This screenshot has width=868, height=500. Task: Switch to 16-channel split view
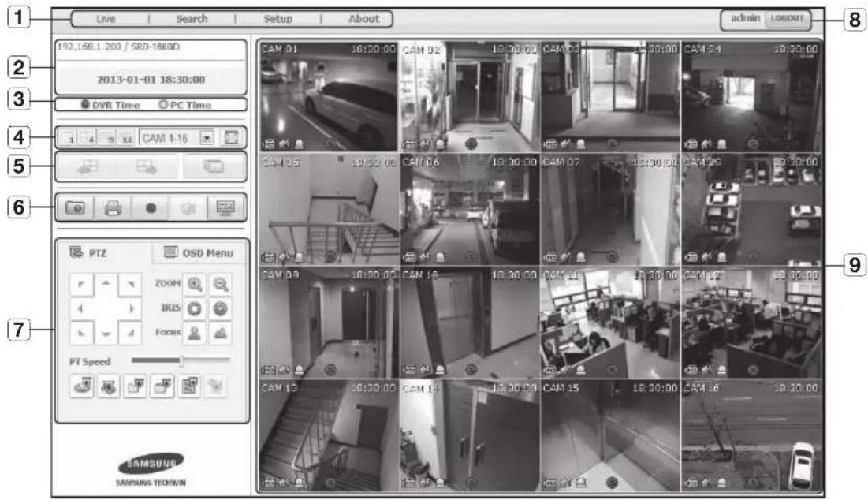pyautogui.click(x=127, y=138)
